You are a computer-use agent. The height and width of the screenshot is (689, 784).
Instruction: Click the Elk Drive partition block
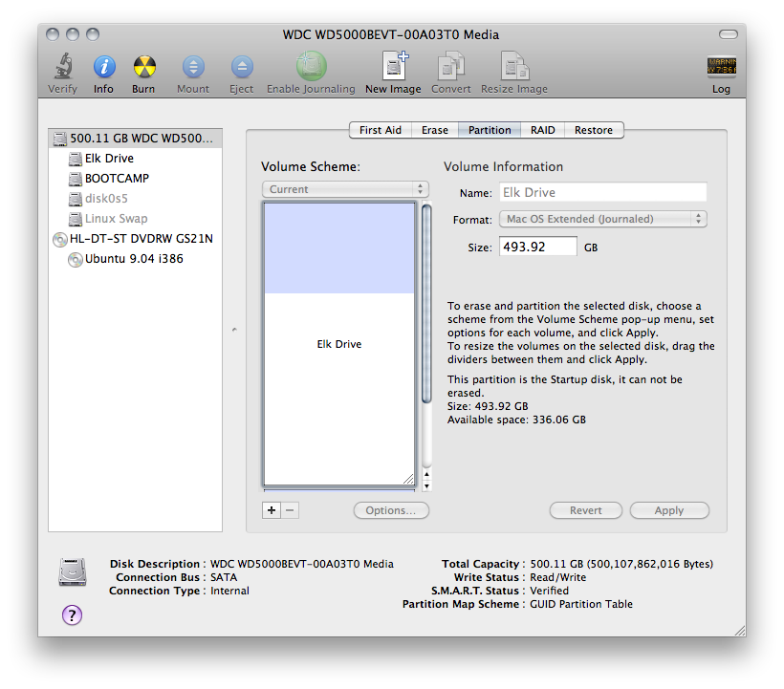click(339, 344)
